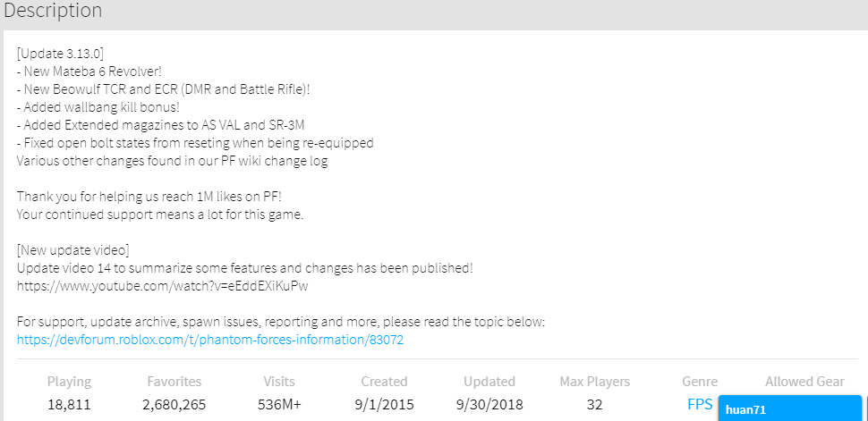Click the Created date 9/1/2015
Viewport: 868px width, 421px height.
[384, 405]
